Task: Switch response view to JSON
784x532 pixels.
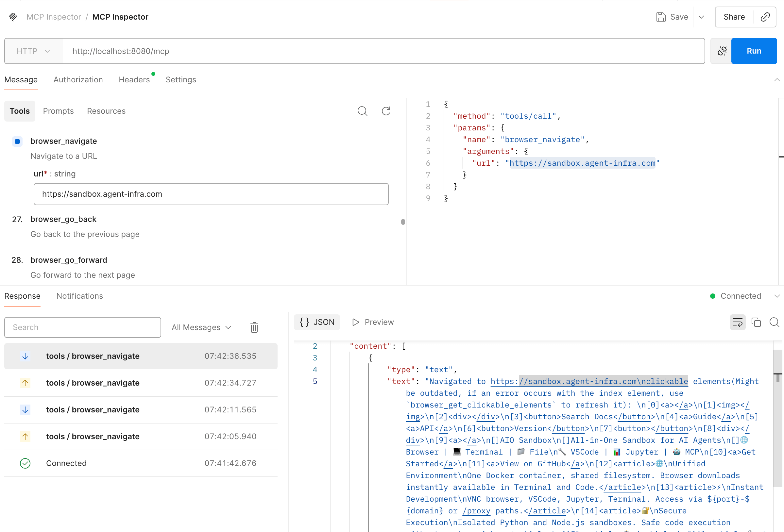Action: pos(317,322)
